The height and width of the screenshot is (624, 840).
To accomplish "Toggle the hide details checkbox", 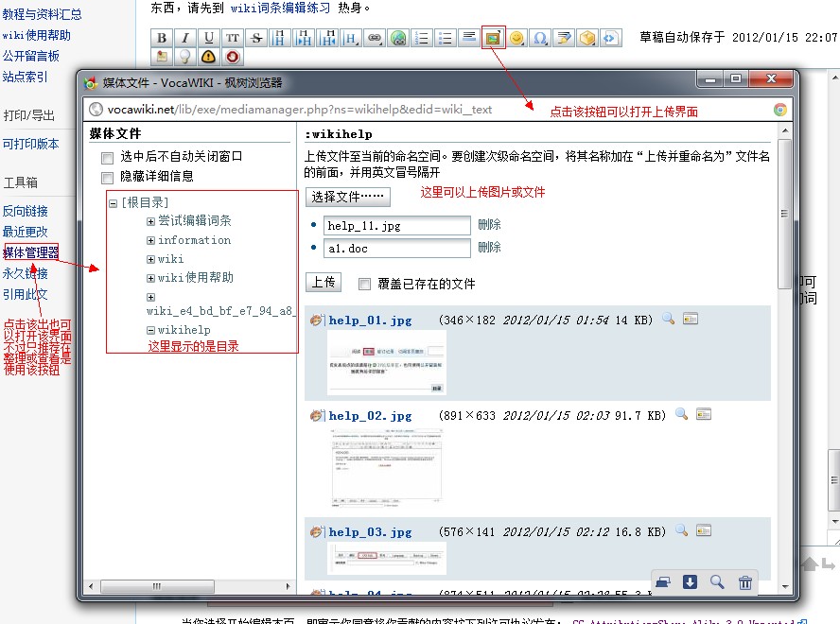I will 107,178.
